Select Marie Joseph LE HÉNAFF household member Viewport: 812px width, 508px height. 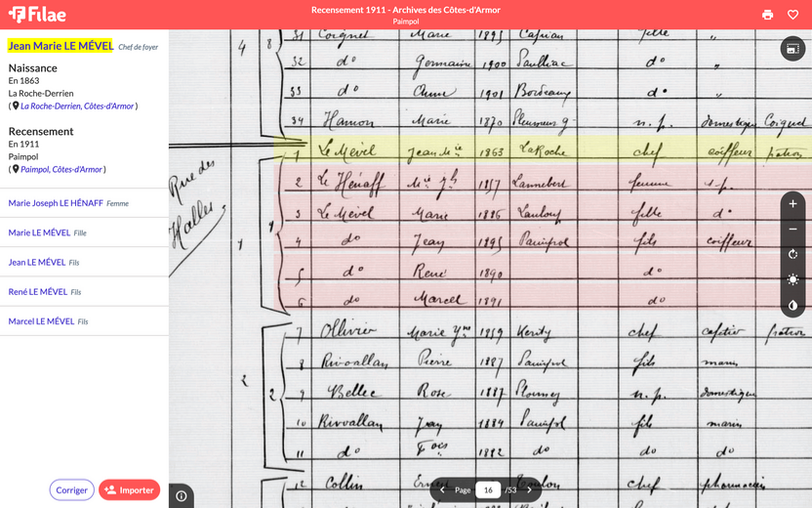[x=56, y=203]
